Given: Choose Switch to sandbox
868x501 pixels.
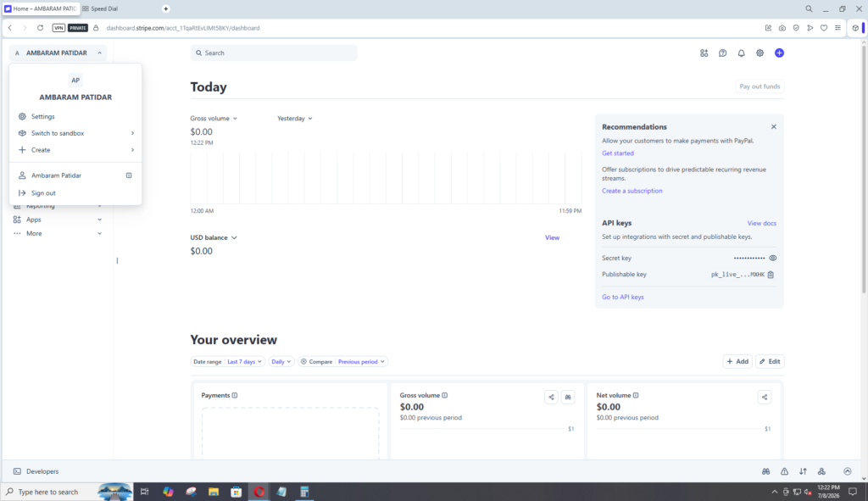Looking at the screenshot, I should click(75, 133).
